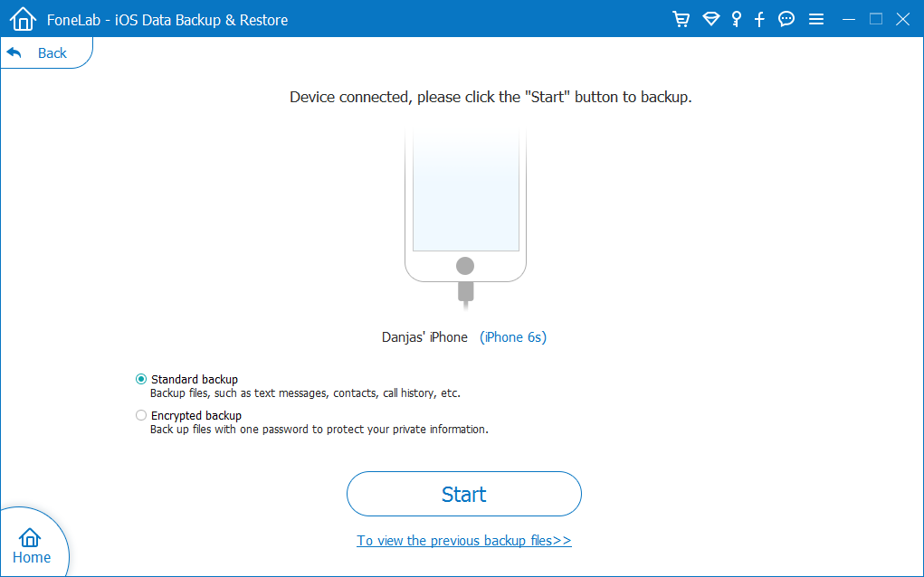Click the connected iPhone illustration
The image size is (924, 577).
pyautogui.click(x=465, y=218)
